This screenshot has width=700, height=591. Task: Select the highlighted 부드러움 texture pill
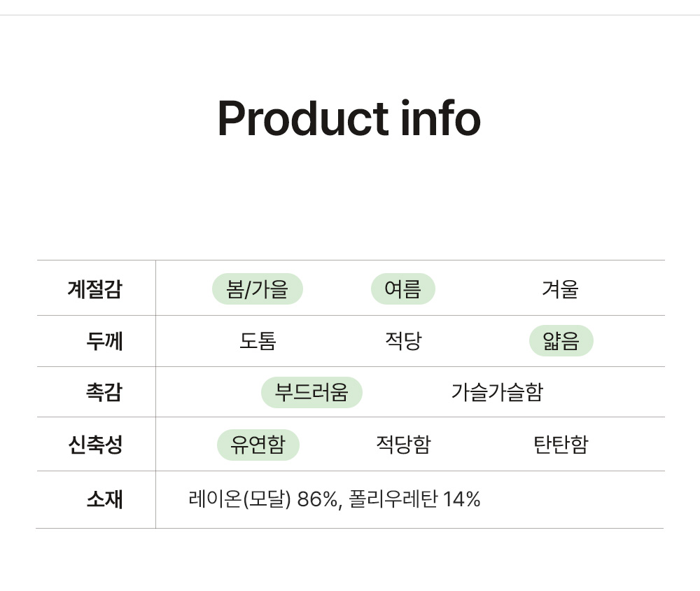click(311, 392)
